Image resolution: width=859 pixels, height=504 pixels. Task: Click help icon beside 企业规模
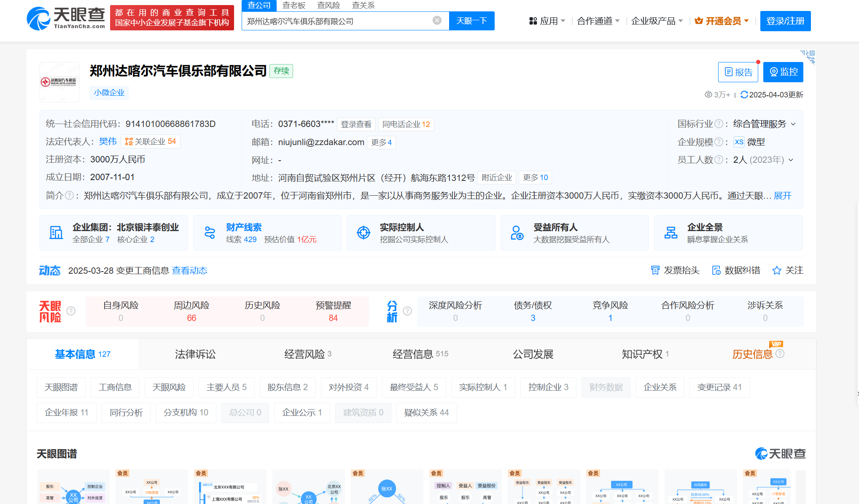[719, 142]
